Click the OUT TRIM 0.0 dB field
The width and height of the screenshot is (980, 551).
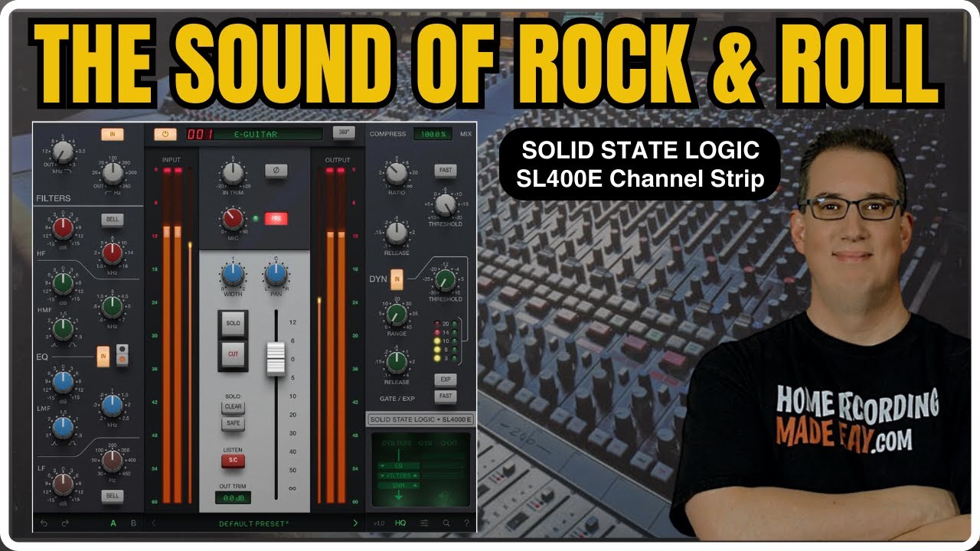(233, 498)
